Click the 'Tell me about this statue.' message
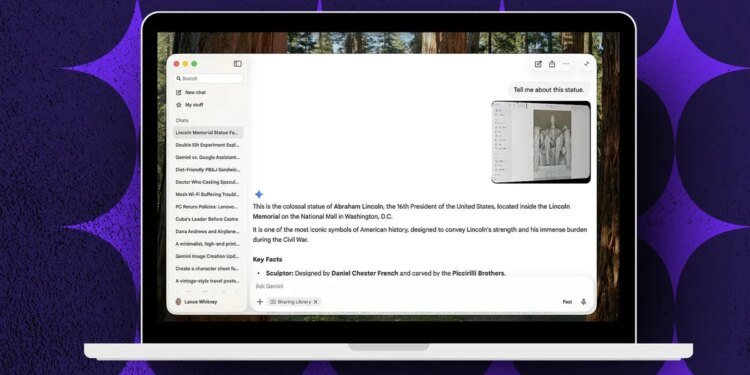 pyautogui.click(x=549, y=89)
